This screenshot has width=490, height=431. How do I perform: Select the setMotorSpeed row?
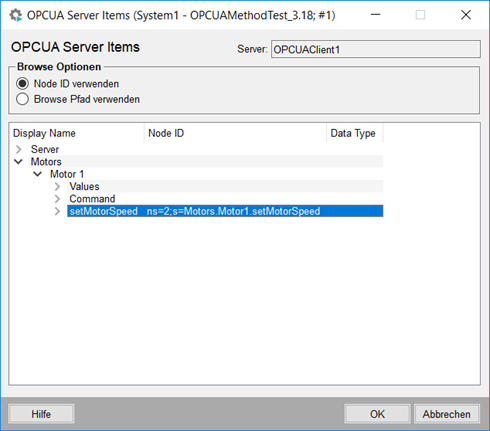click(x=225, y=211)
